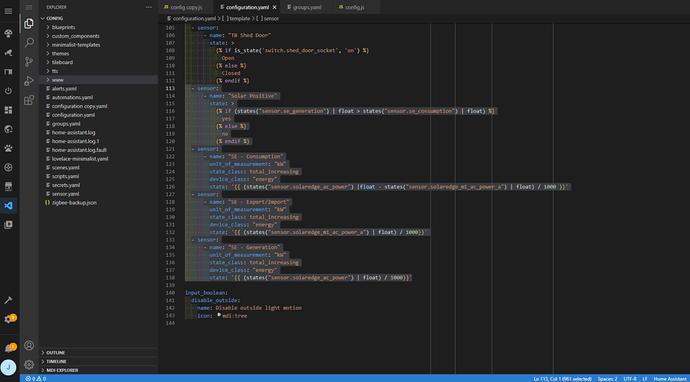Open zigbee-backup.json file
Viewport: 690px width, 382px height.
(98, 202)
